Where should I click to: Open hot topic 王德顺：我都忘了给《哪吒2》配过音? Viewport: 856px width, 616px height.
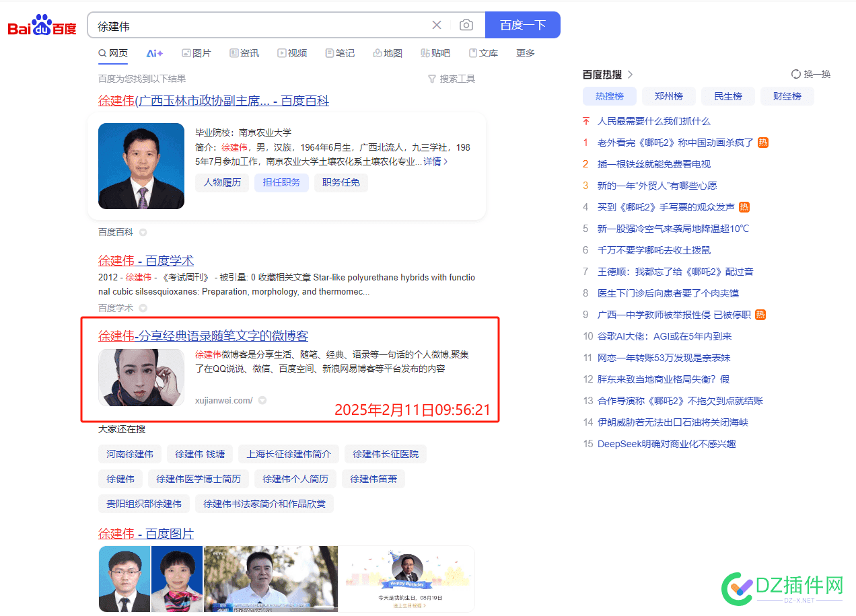coord(676,272)
